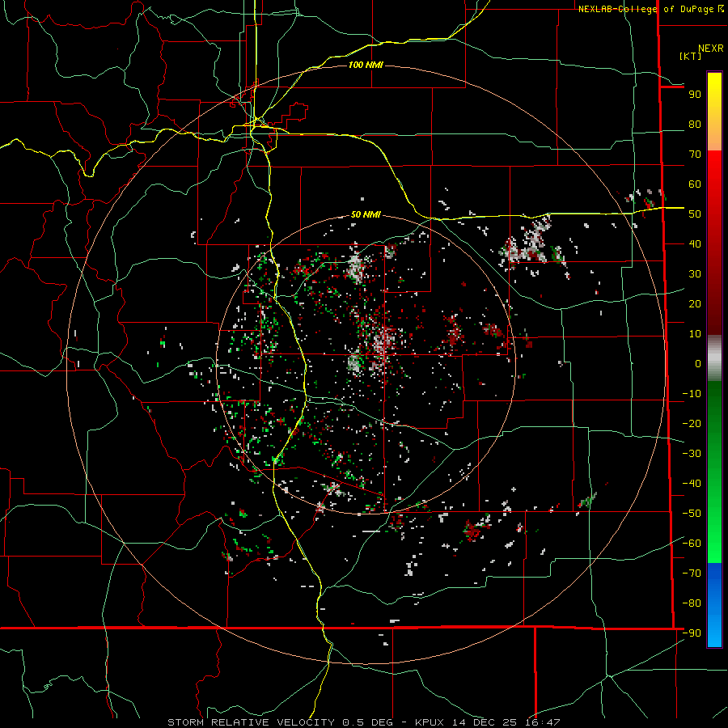728x728 pixels.
Task: Click the 90 value on the velocity scale
Action: point(695,95)
